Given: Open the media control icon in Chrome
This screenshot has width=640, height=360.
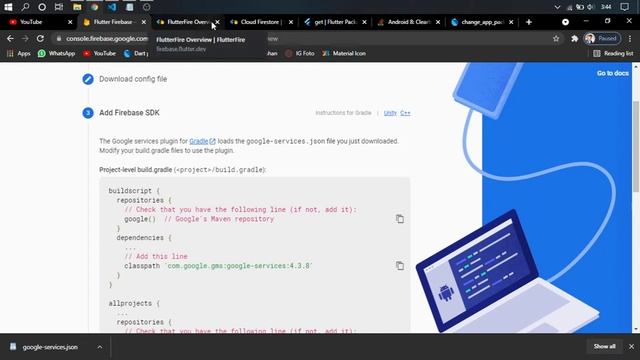Looking at the screenshot, I should point(565,22).
